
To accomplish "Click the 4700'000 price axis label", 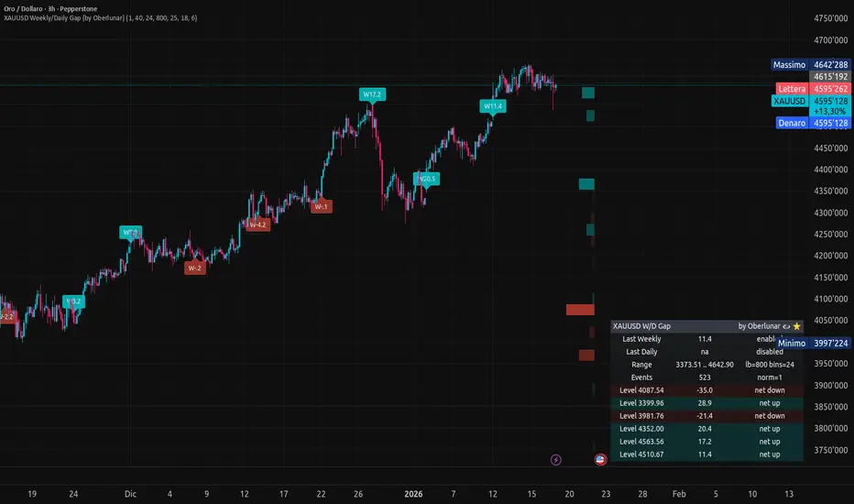I will point(830,40).
